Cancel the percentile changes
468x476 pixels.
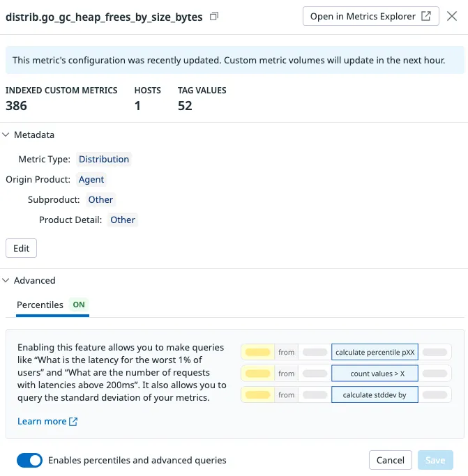click(390, 460)
